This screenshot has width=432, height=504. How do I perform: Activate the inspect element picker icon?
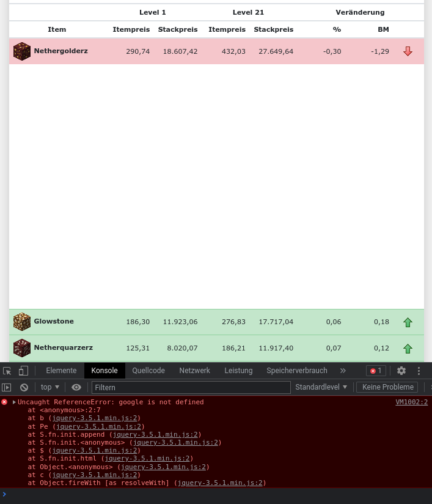point(7,371)
